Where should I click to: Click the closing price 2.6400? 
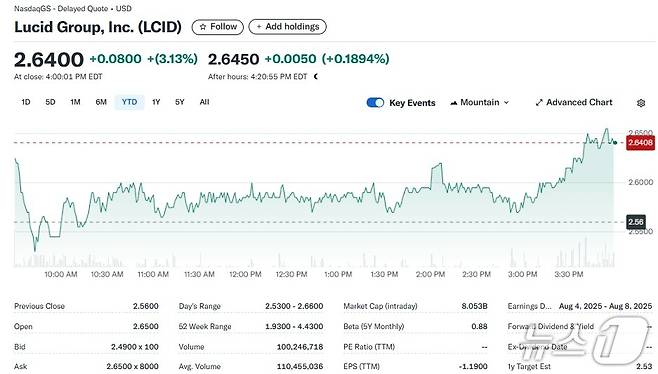pyautogui.click(x=49, y=59)
